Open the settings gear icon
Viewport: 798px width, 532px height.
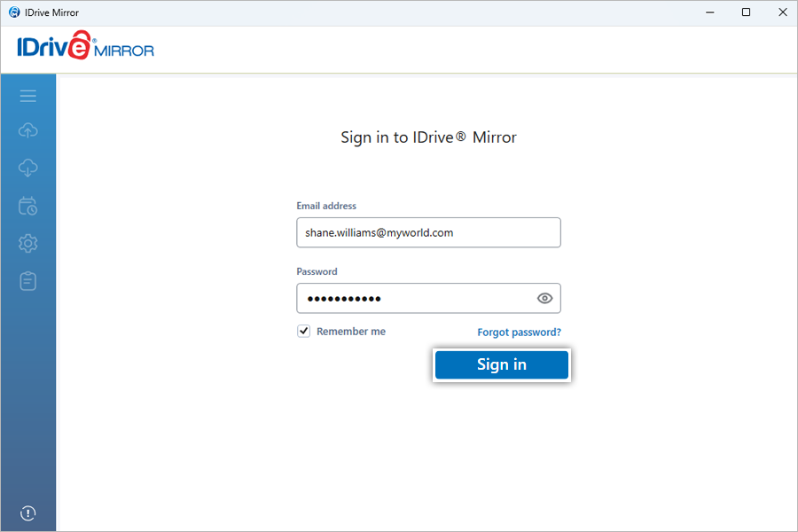tap(28, 243)
